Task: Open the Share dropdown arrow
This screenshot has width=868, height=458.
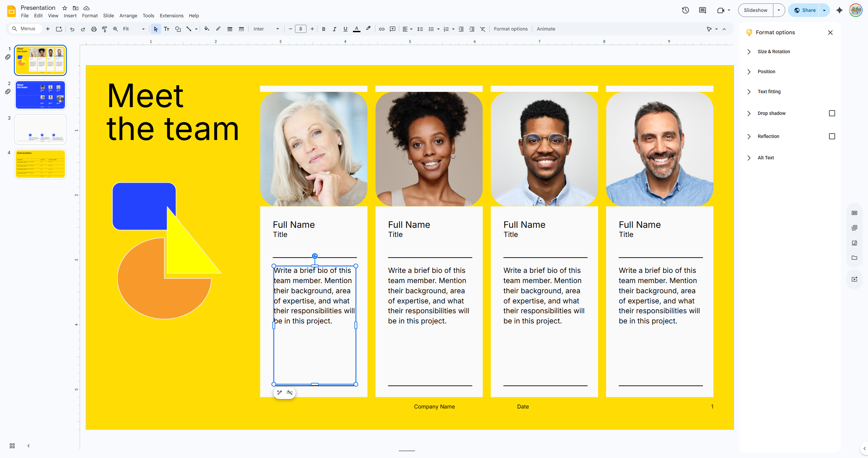Action: [x=824, y=10]
